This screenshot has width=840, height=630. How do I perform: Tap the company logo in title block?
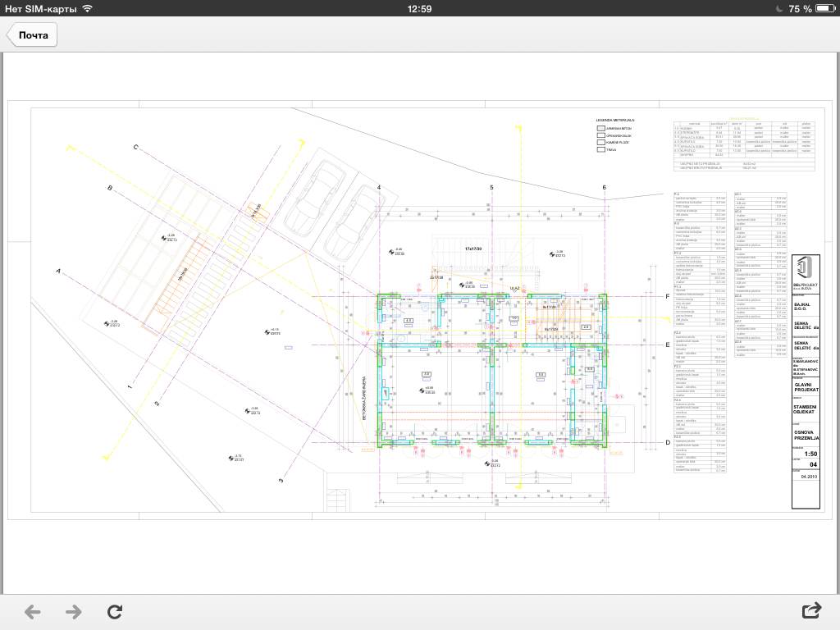(805, 267)
